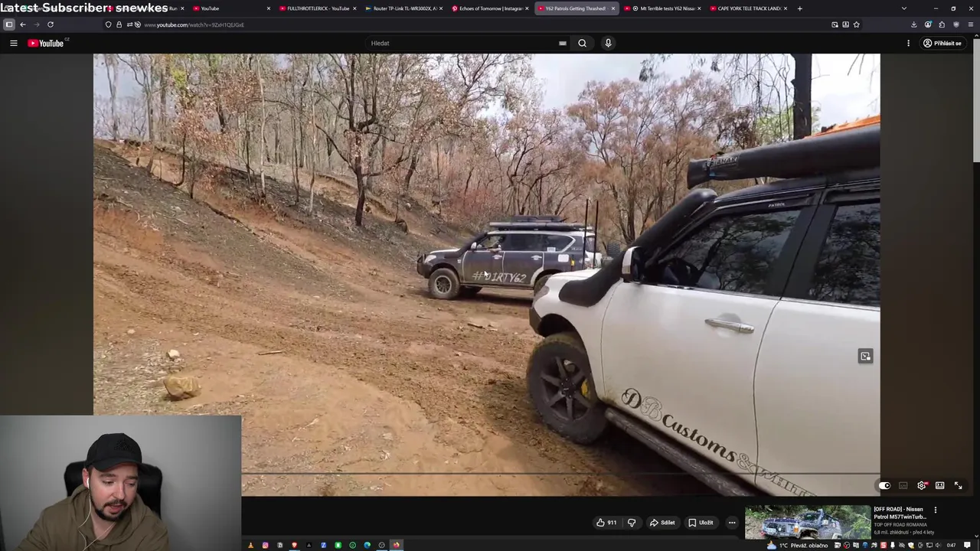Open the browser sidebar toggle icon
The image size is (980, 551).
coord(9,24)
